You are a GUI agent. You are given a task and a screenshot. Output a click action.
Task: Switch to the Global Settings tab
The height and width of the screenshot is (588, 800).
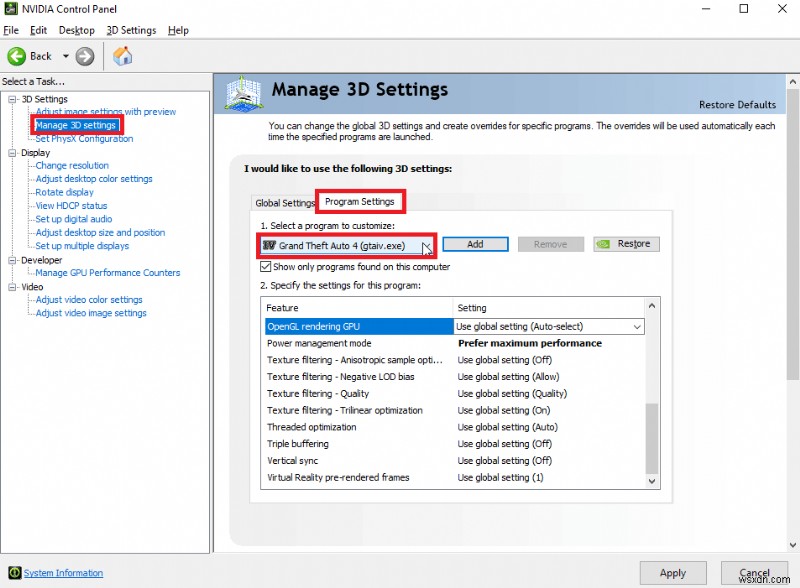pos(284,202)
